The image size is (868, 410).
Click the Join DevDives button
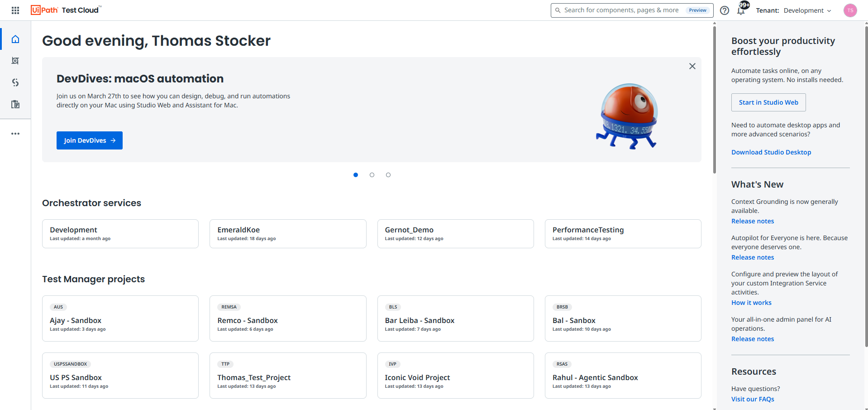(x=90, y=140)
